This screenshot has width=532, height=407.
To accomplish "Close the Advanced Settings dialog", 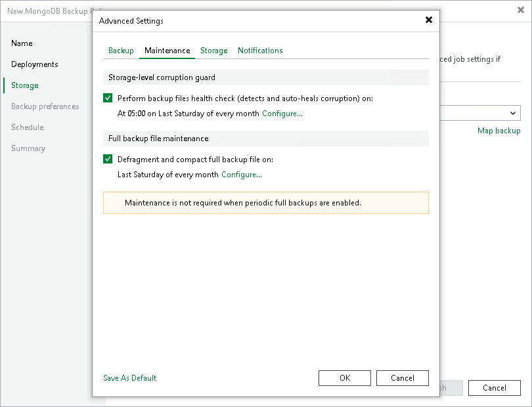I will coord(429,20).
